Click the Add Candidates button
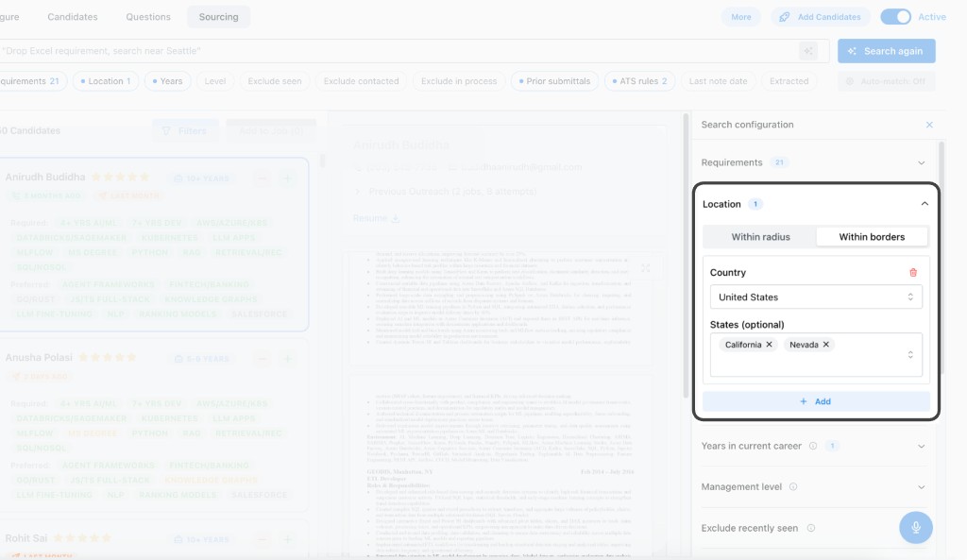Viewport: 967px width, 560px height. pos(821,17)
